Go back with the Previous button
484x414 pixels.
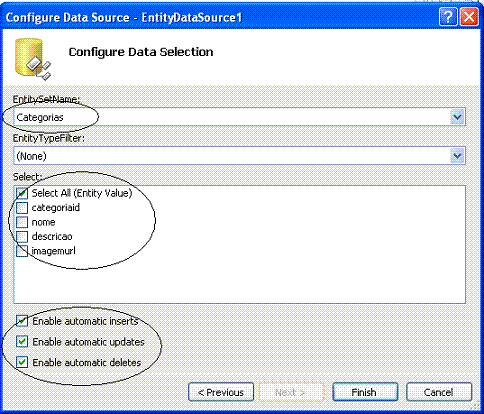point(221,392)
